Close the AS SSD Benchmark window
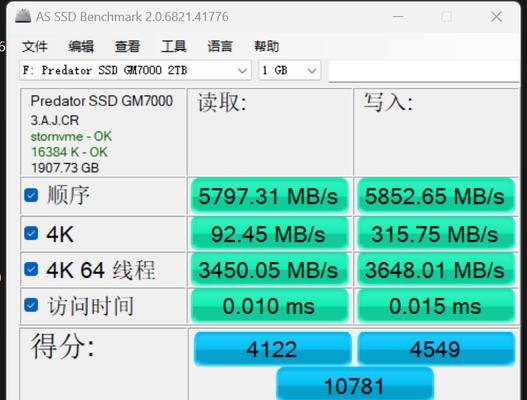The height and width of the screenshot is (400, 527). pos(496,16)
